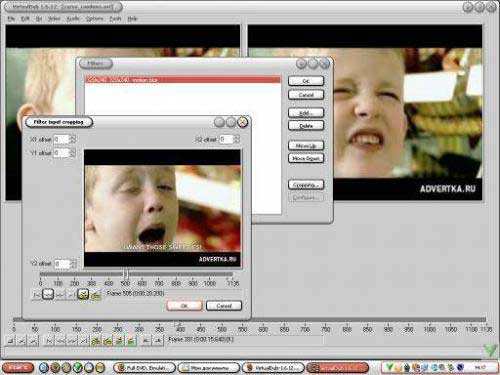Adjust the X1 offset spinner arrows
Image resolution: width=500 pixels, height=375 pixels.
tap(73, 139)
